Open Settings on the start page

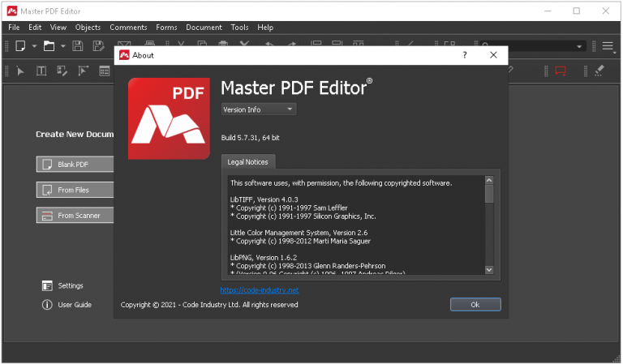[x=71, y=286]
